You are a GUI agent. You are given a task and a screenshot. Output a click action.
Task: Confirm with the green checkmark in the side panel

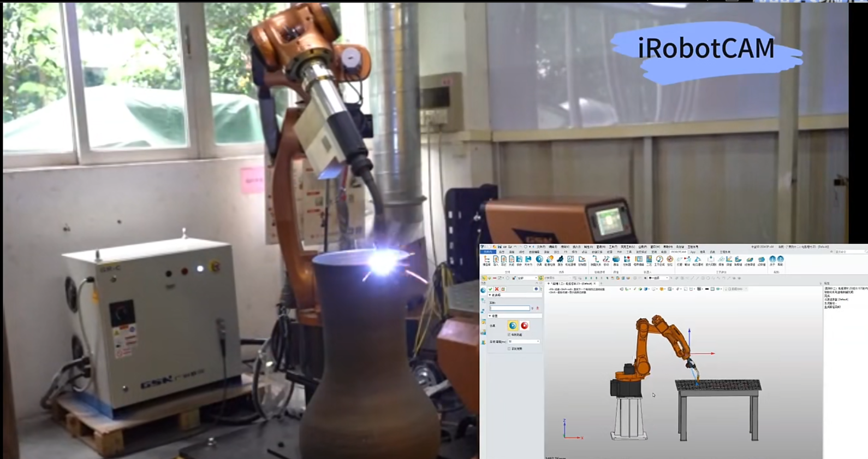point(490,289)
